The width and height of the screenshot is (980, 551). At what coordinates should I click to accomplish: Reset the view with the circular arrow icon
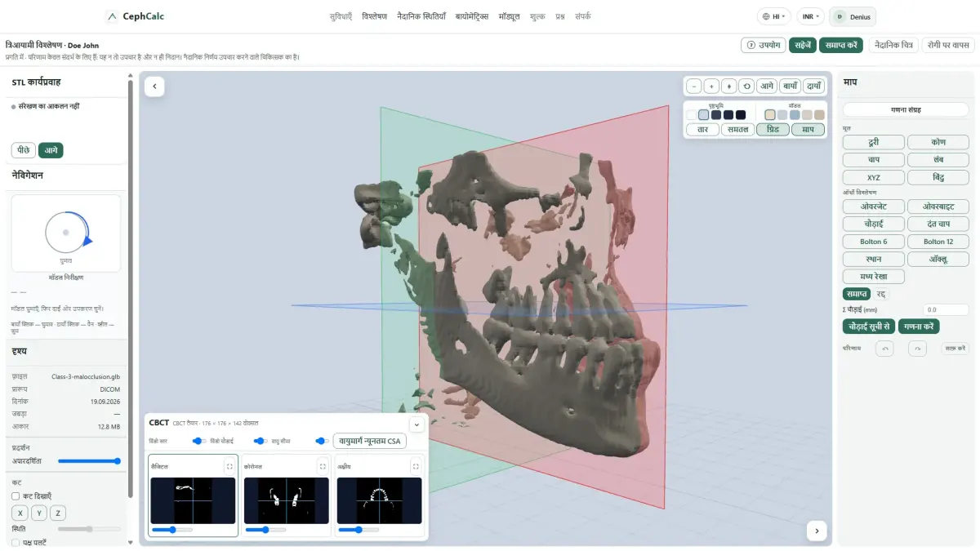(745, 86)
